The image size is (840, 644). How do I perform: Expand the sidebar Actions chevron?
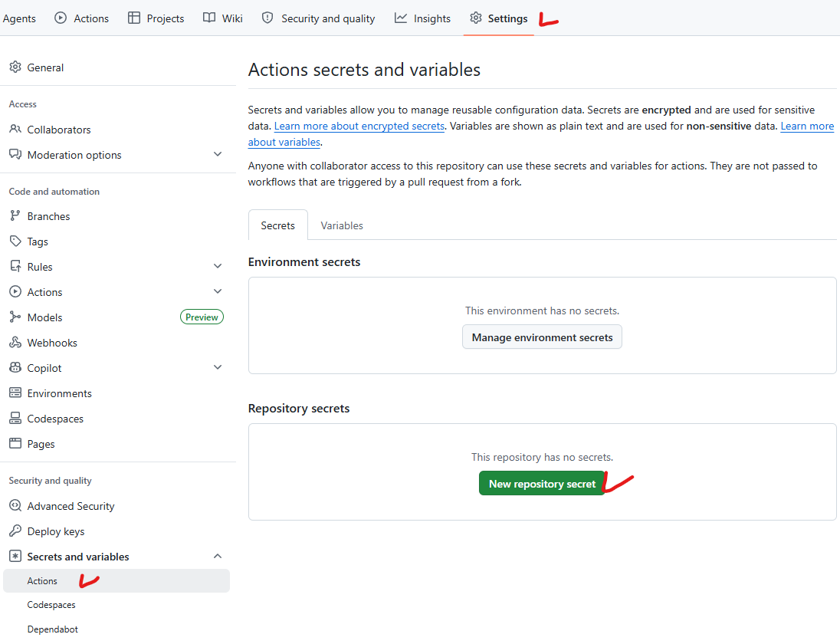pos(218,291)
